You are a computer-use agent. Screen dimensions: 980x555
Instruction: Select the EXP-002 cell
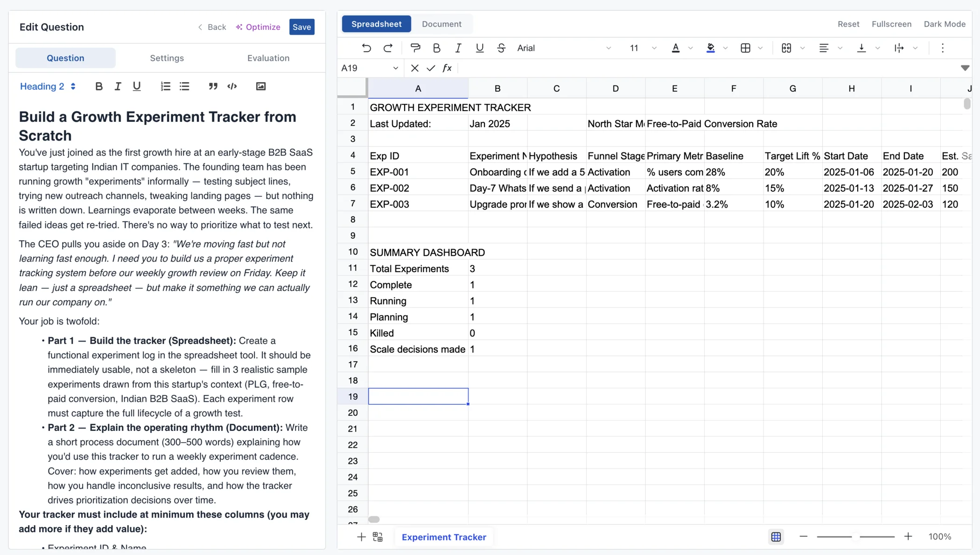pos(418,188)
